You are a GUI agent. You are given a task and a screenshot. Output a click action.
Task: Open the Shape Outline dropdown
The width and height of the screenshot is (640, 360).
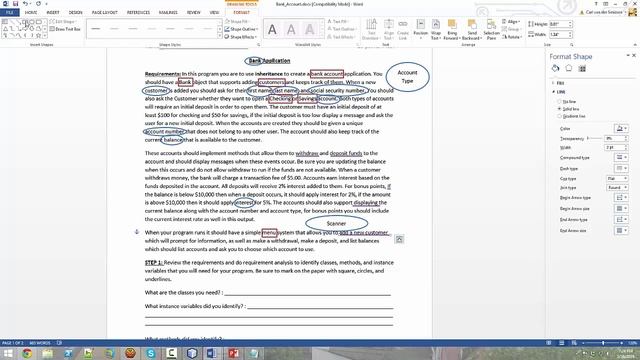(x=241, y=29)
